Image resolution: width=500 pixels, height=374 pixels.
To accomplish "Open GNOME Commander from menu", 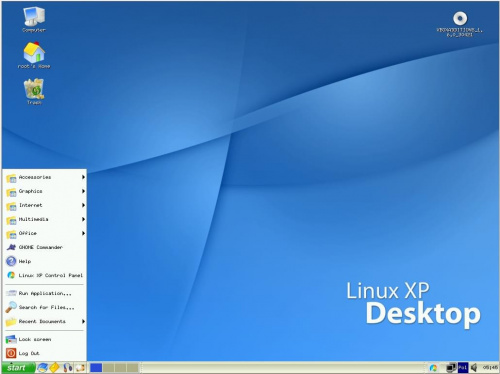I will tap(45, 247).
